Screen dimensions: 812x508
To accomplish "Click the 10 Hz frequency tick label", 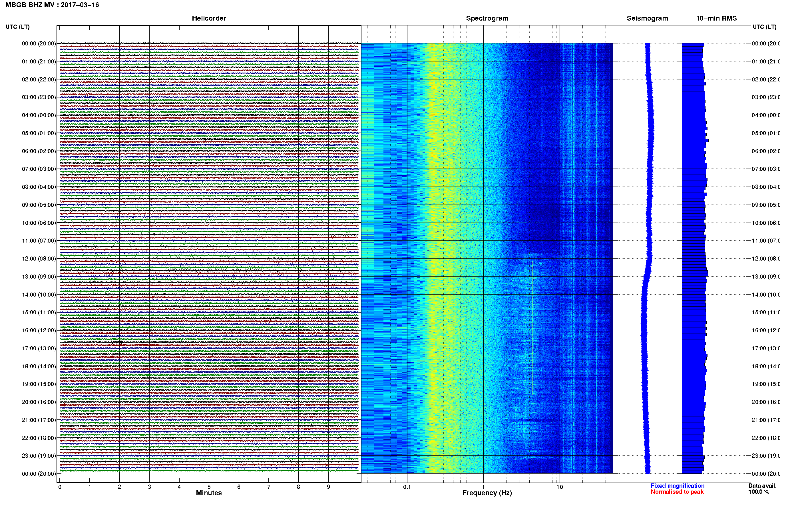I will point(560,487).
